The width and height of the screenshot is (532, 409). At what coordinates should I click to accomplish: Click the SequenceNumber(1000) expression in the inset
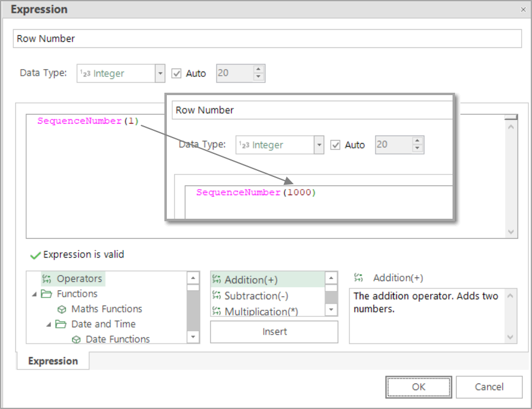click(x=256, y=193)
